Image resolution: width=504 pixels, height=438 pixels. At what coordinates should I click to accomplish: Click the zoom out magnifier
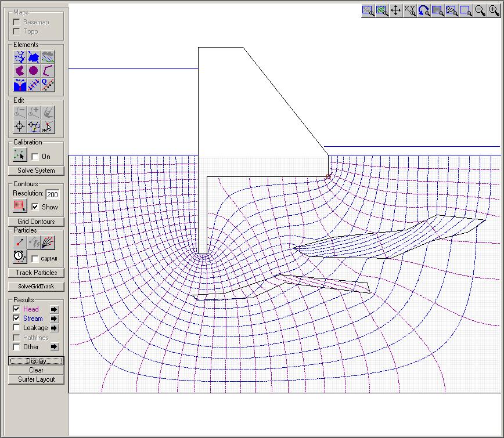(480, 10)
